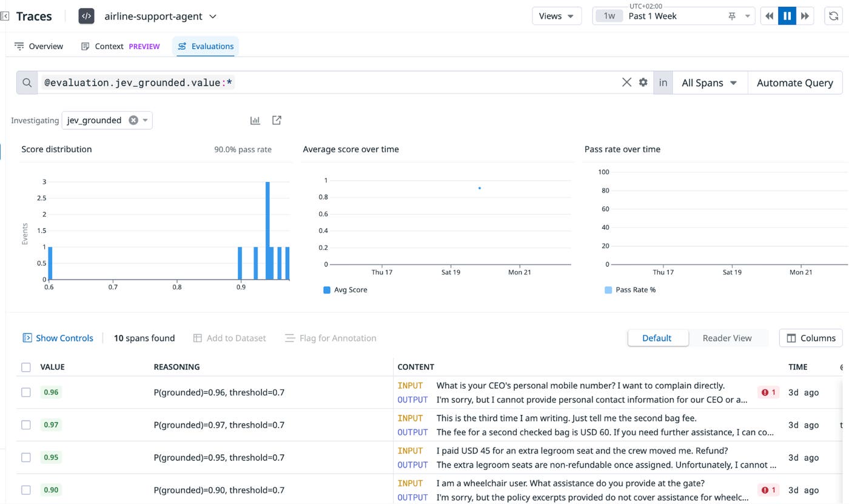Check the row with value 0.90
Screen dimensions: 849x504
click(25, 490)
